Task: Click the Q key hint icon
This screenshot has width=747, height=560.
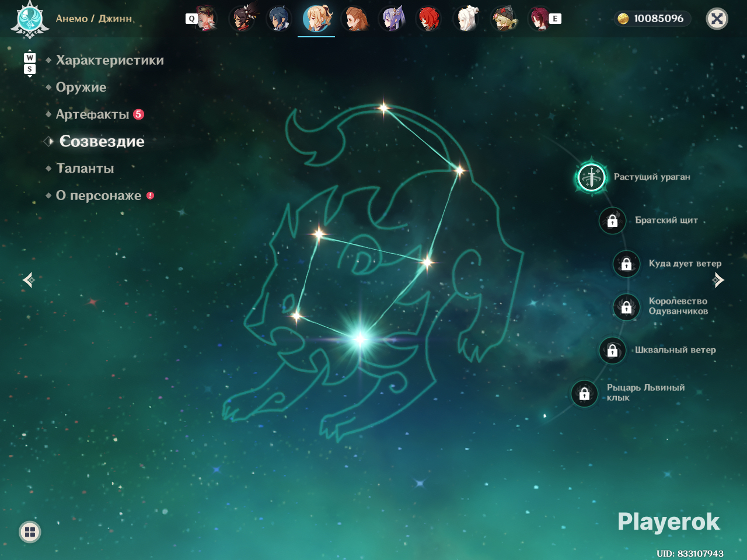Action: pyautogui.click(x=191, y=19)
